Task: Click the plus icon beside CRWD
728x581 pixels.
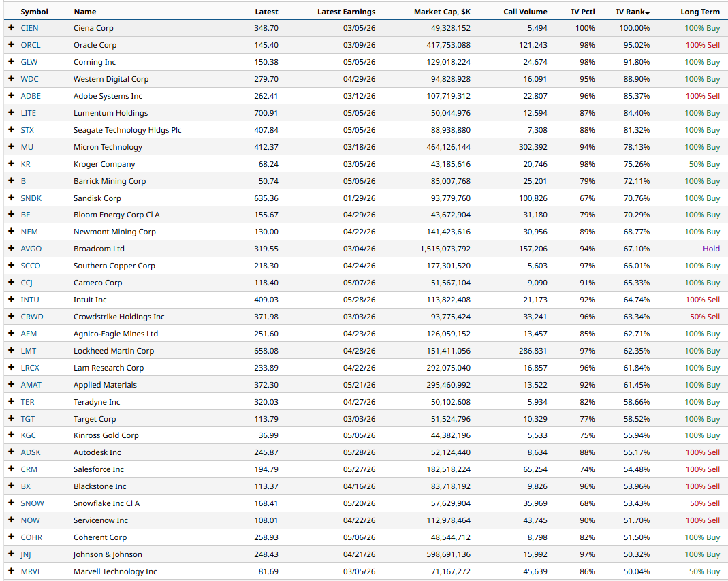Action: point(12,316)
